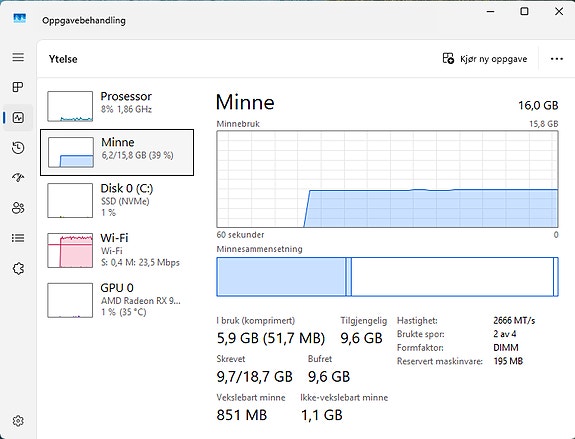Click the Ikke-vekslebart minne value 1,1 GB

pyautogui.click(x=322, y=415)
